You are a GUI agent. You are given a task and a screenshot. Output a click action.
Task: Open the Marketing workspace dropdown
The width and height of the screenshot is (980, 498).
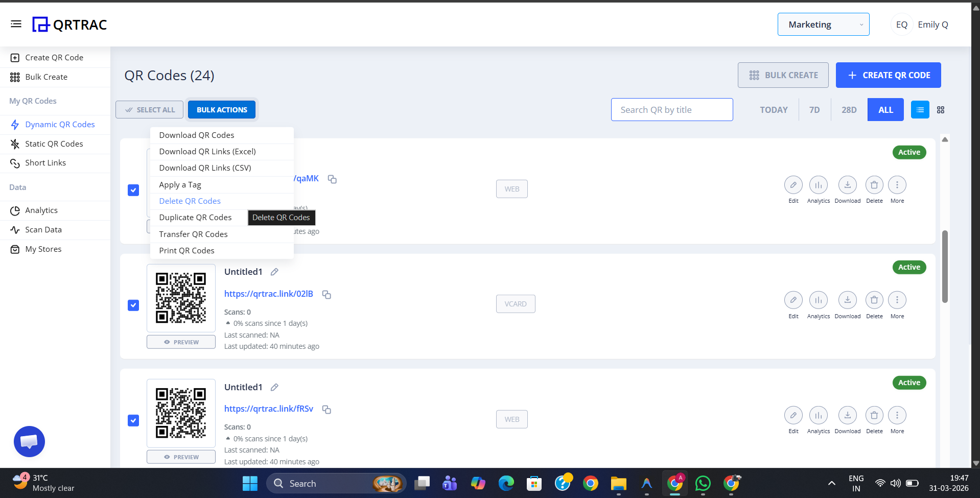click(823, 24)
